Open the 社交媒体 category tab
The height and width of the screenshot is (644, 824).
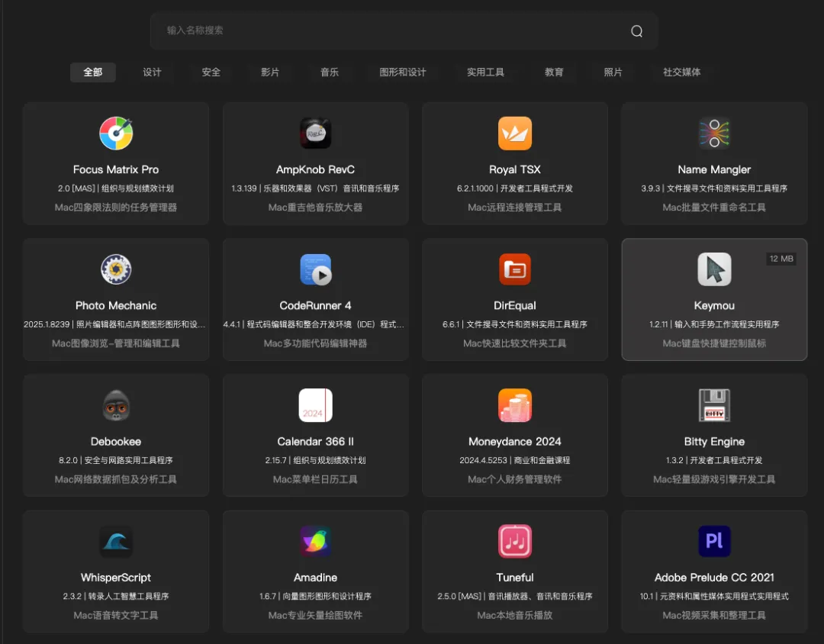click(x=681, y=72)
